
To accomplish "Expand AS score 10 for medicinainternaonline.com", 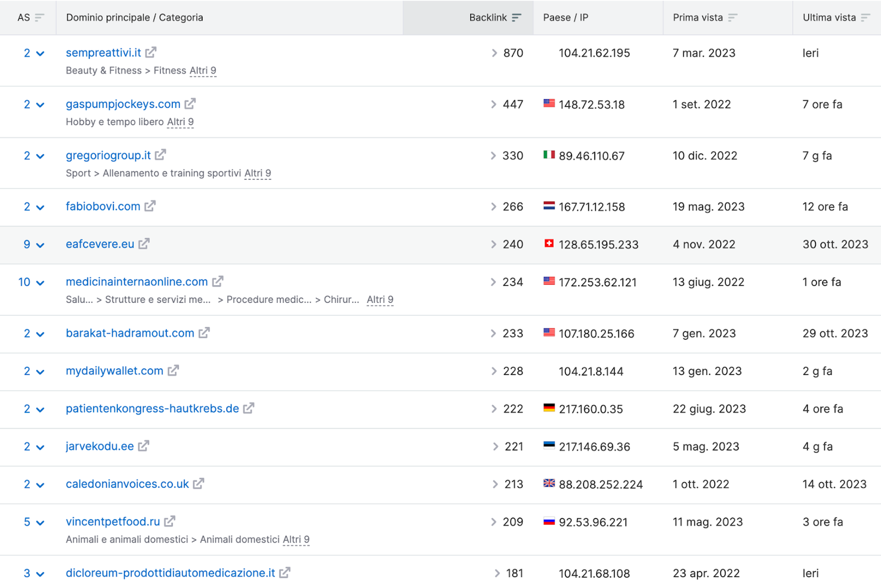I will (40, 283).
